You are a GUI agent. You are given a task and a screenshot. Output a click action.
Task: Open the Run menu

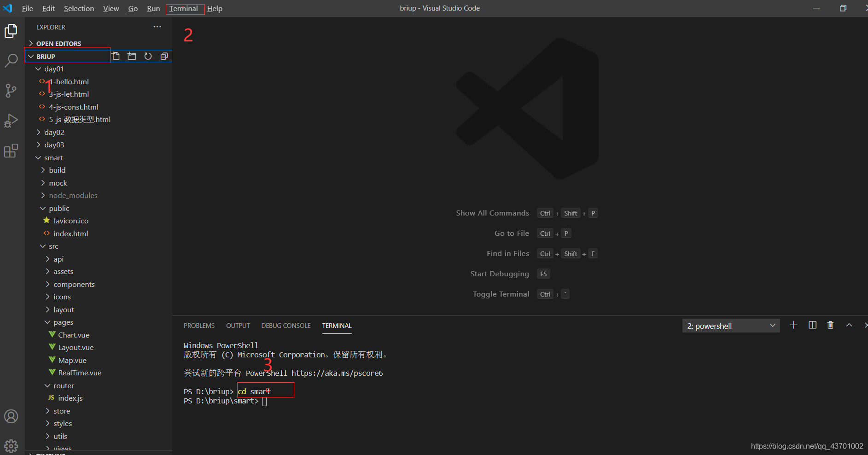[153, 8]
